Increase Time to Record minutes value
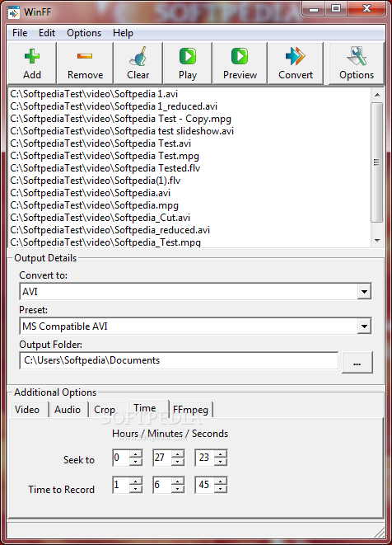Screen dimensions: 392x545 point(177,481)
